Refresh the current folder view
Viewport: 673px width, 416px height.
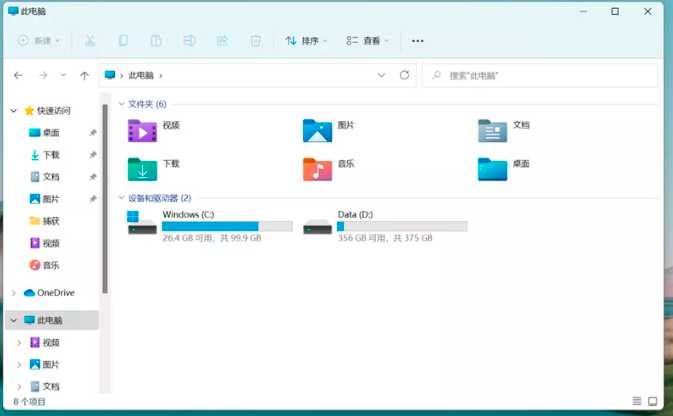coord(404,75)
